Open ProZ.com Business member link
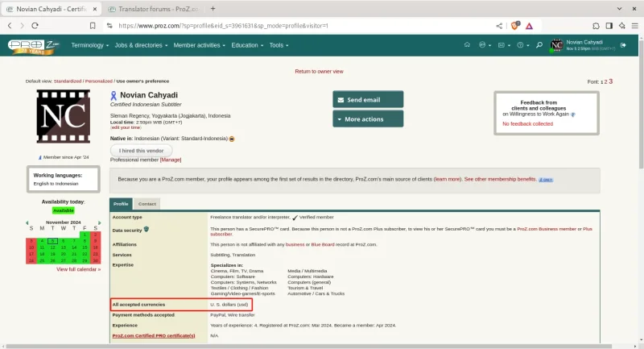This screenshot has width=644, height=349. tap(547, 229)
